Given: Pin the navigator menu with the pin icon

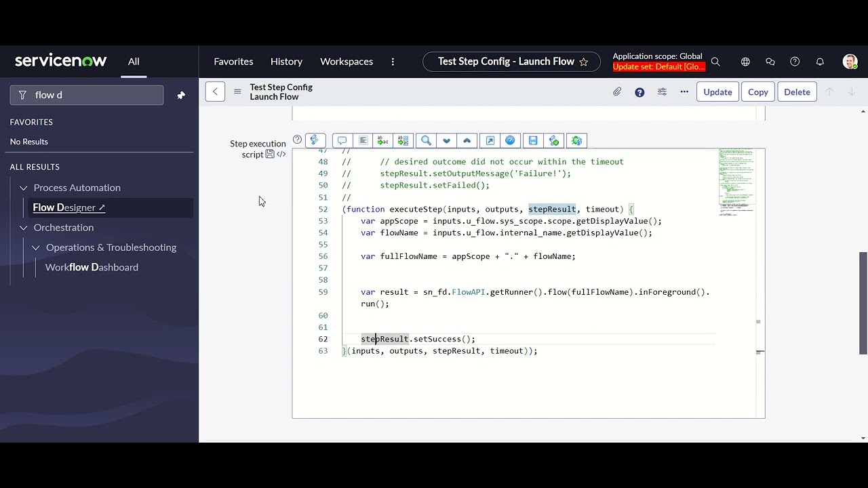Looking at the screenshot, I should click(180, 96).
